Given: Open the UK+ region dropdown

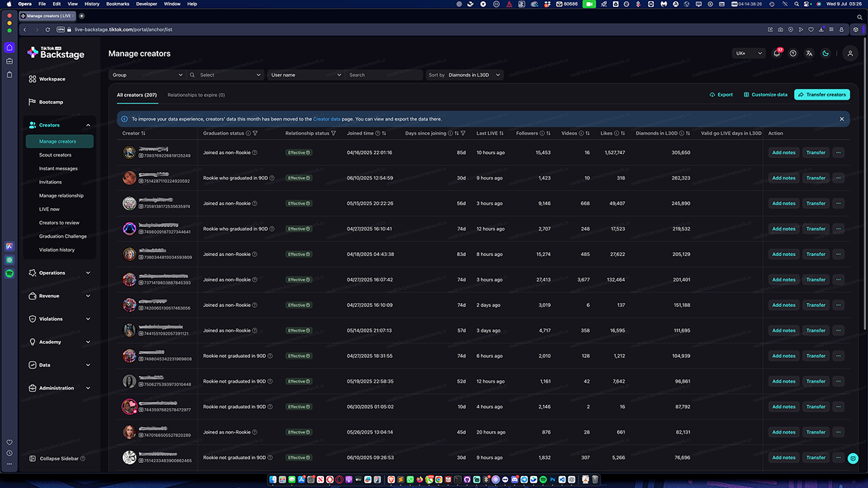Looking at the screenshot, I should pos(749,54).
